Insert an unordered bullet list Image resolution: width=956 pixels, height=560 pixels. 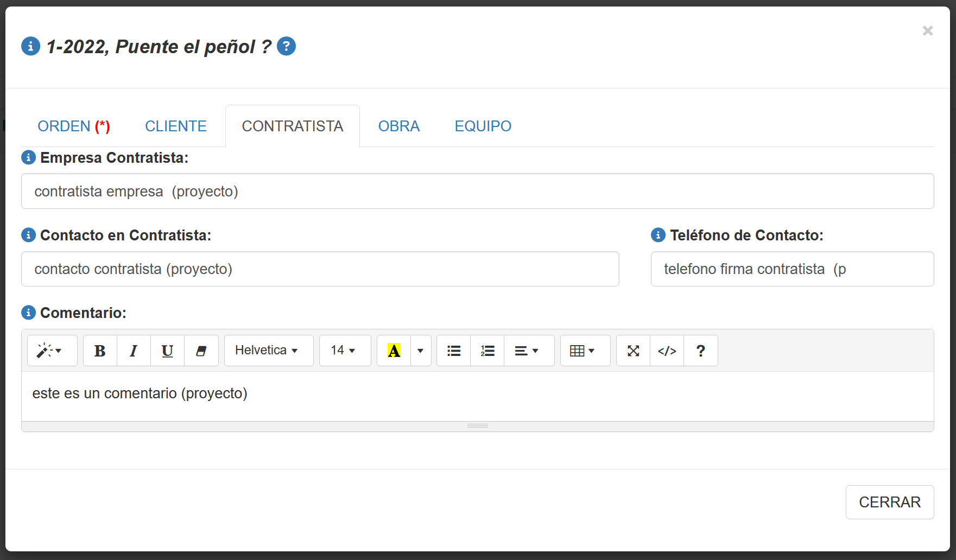coord(453,351)
